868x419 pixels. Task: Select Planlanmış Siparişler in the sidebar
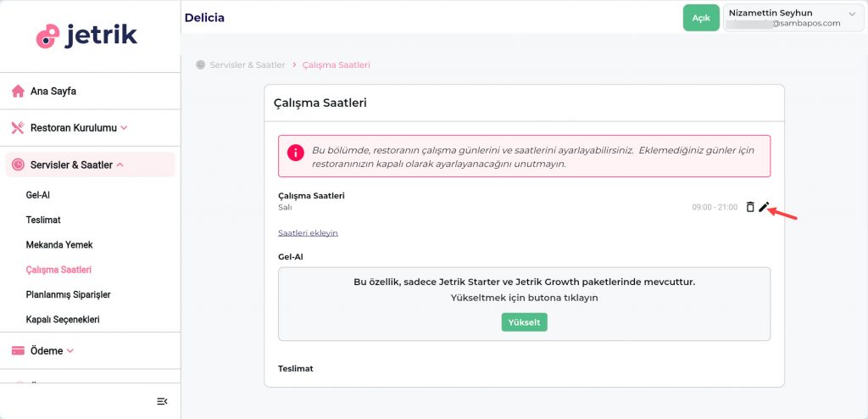pyautogui.click(x=69, y=295)
